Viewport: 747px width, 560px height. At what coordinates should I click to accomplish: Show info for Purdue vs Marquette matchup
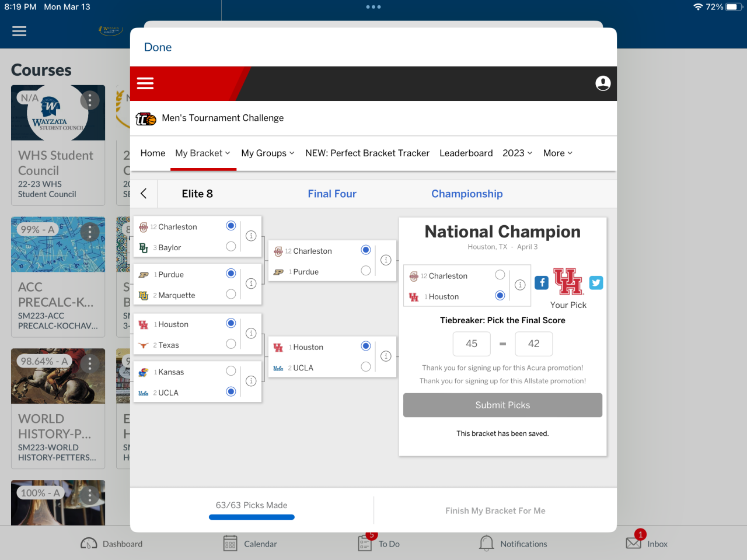click(251, 283)
